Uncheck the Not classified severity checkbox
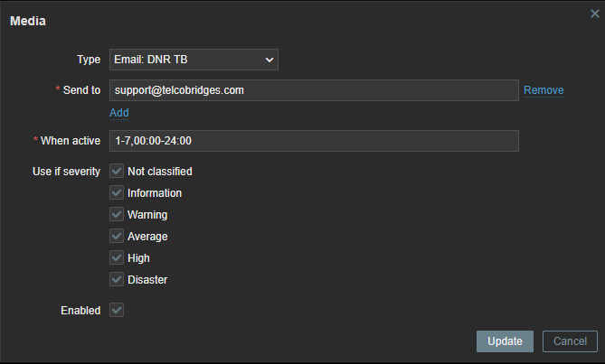The image size is (605, 364). (x=117, y=171)
